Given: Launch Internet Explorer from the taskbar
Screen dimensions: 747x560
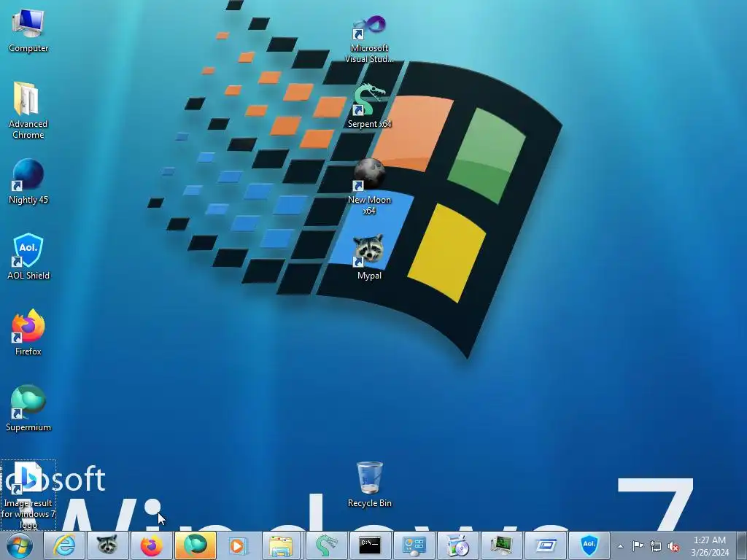Looking at the screenshot, I should (x=64, y=545).
